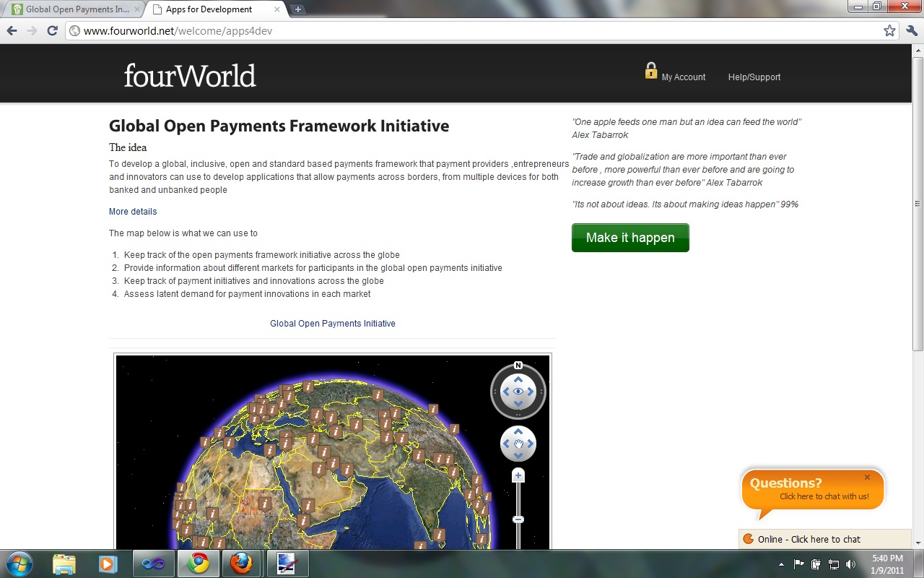
Task: Launch Windows Media Player from taskbar
Action: (108, 564)
